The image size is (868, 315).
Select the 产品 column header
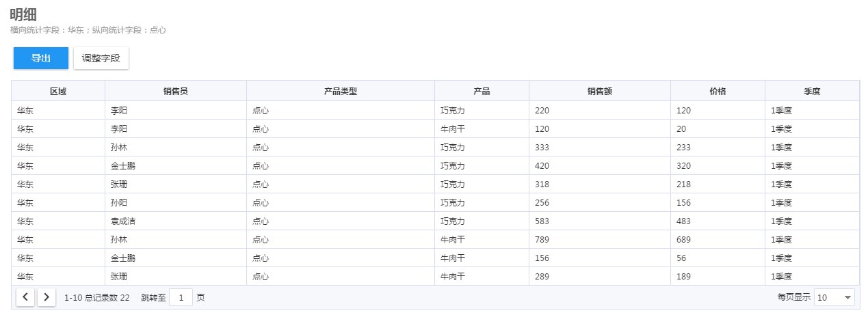[482, 91]
